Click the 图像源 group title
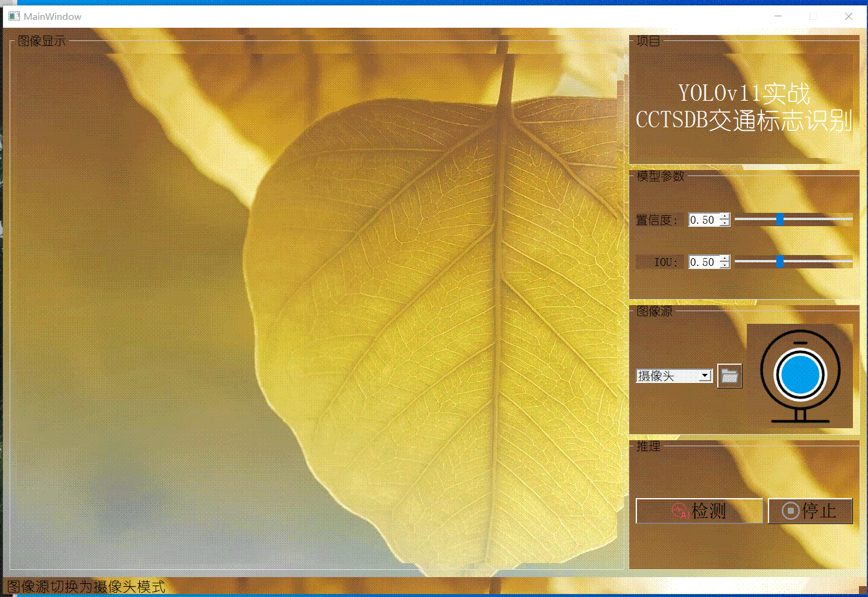The image size is (868, 597). [x=654, y=311]
